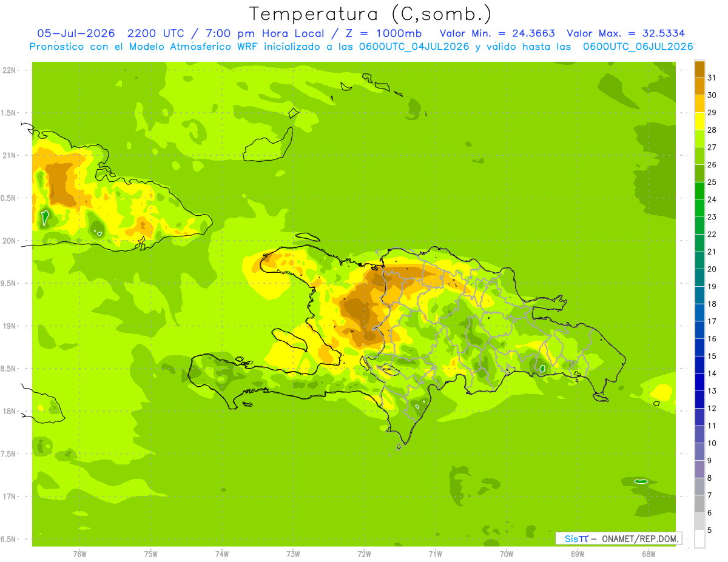Pick the legend color band between 30 and 31
The image size is (728, 562).
(x=699, y=87)
